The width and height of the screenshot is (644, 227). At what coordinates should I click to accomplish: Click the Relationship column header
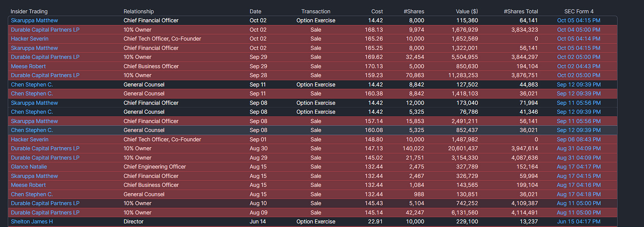coord(139,12)
